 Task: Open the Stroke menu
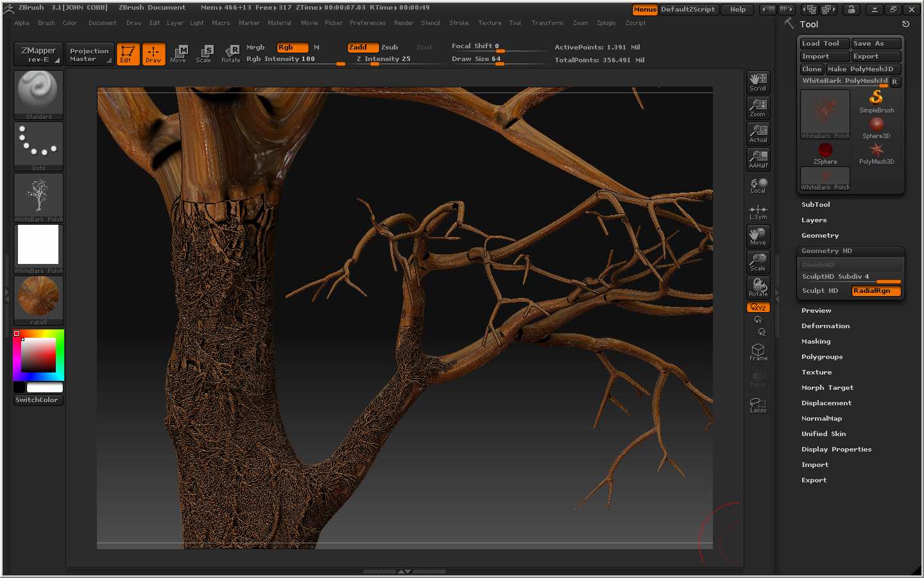(x=459, y=23)
